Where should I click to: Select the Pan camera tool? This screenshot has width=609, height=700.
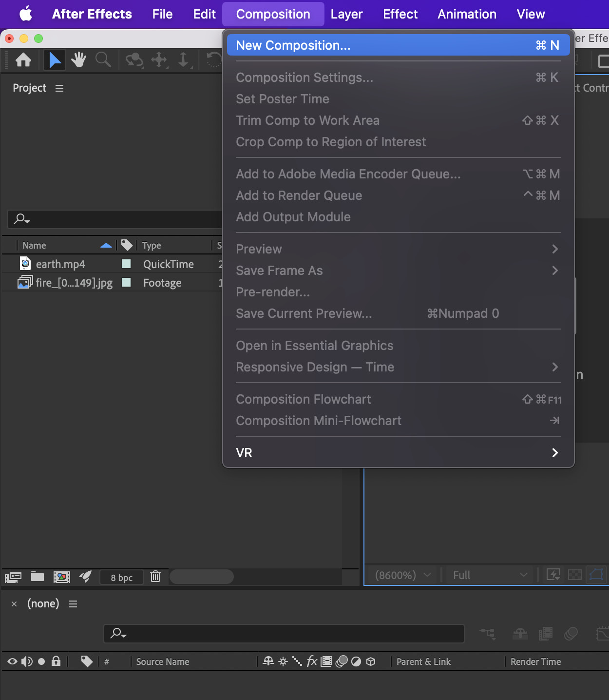click(x=159, y=60)
